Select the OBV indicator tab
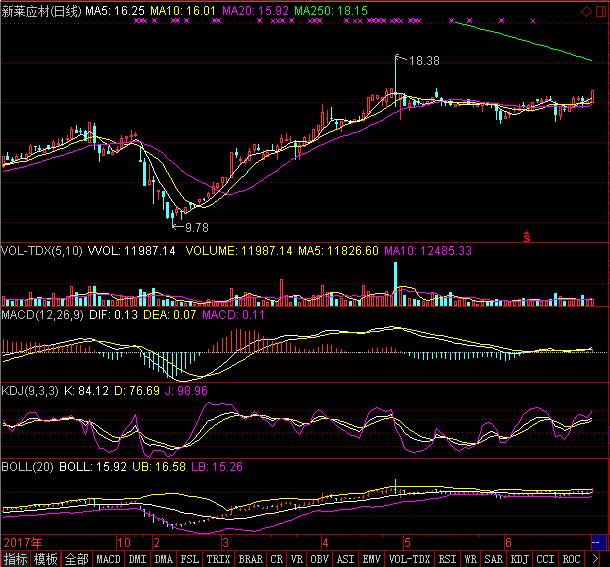 click(320, 559)
